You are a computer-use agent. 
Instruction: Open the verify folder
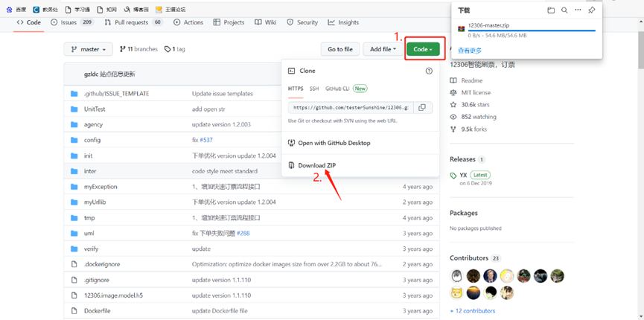[91, 249]
